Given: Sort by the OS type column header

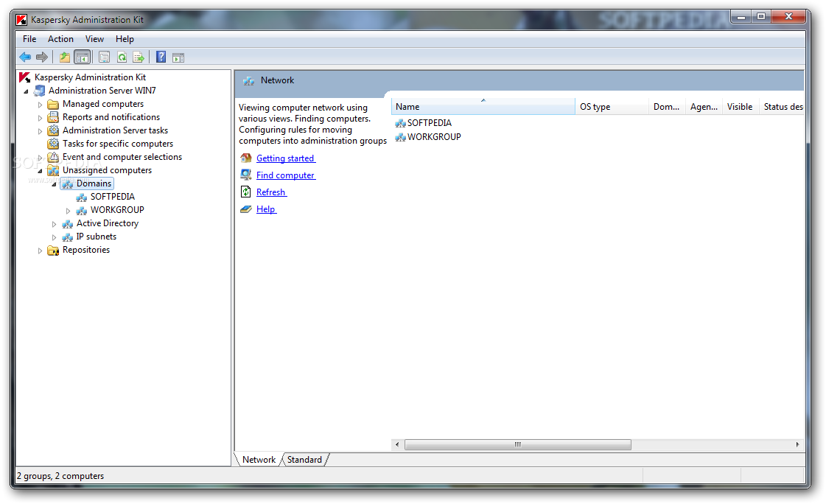Looking at the screenshot, I should coord(612,106).
